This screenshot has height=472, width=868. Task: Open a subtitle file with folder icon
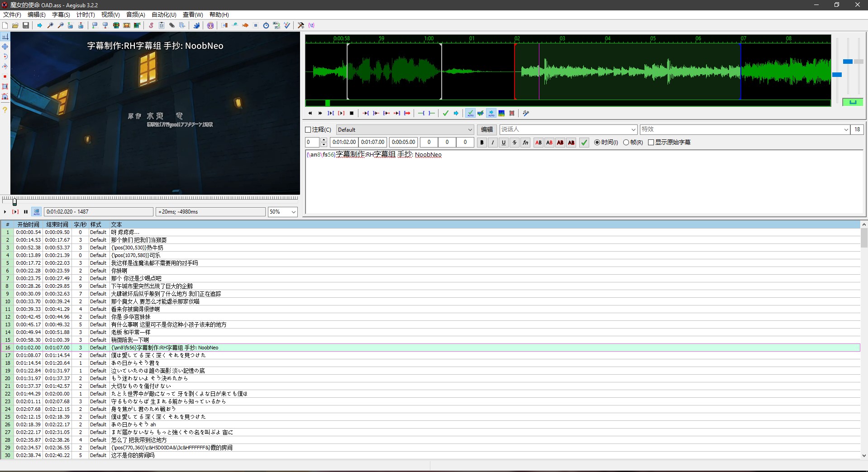point(15,25)
